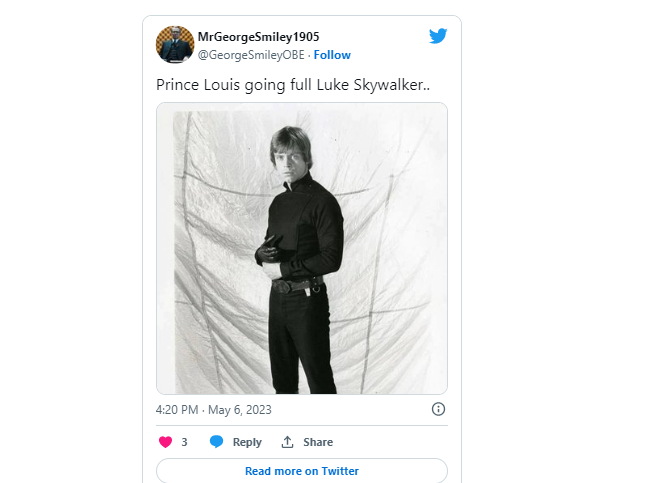Click the words Luke Skywalker in tweet
This screenshot has width=647, height=483.
click(x=373, y=85)
